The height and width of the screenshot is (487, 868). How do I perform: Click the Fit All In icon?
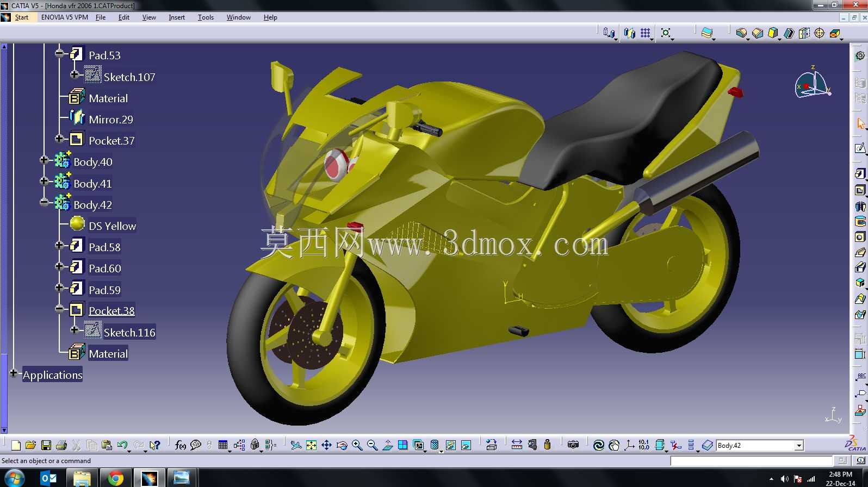click(311, 445)
